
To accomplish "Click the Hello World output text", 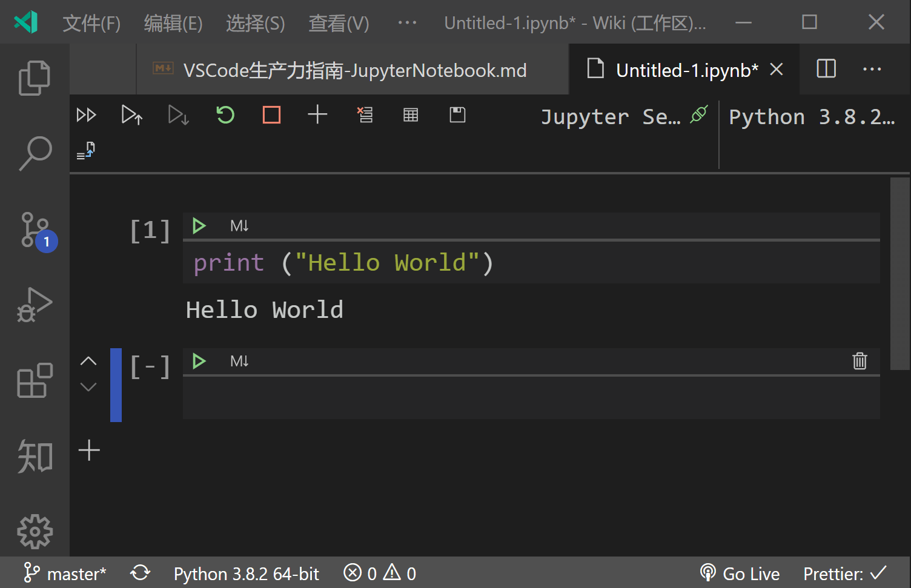I will coord(265,310).
